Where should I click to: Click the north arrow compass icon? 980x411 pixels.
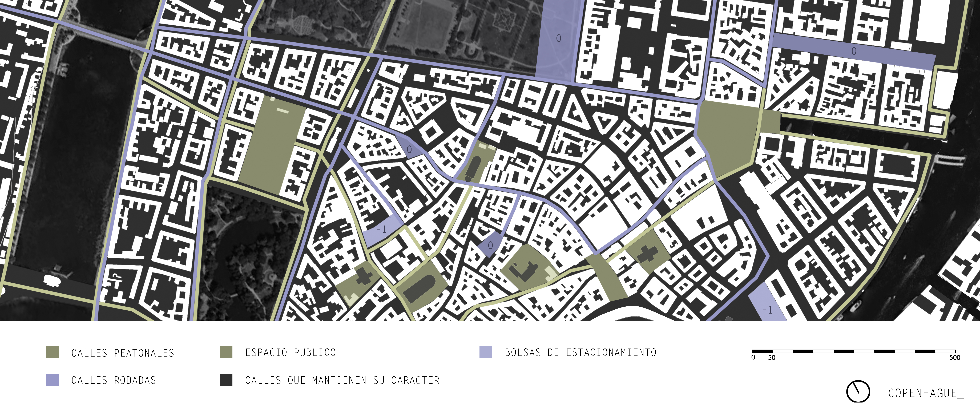pyautogui.click(x=858, y=391)
